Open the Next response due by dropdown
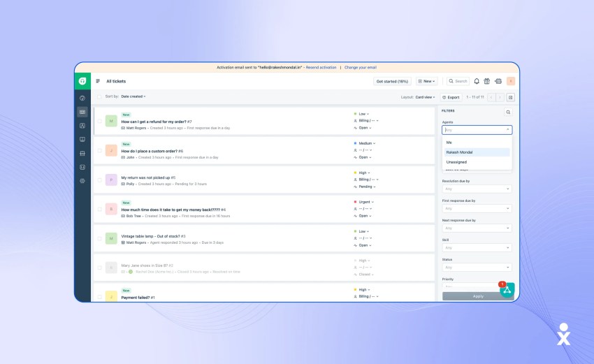 tap(477, 228)
